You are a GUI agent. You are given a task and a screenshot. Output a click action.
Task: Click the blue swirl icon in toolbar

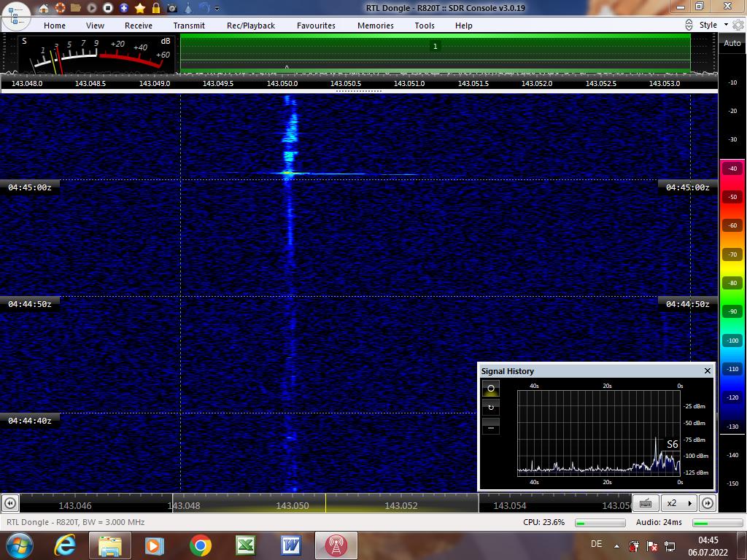[204, 7]
